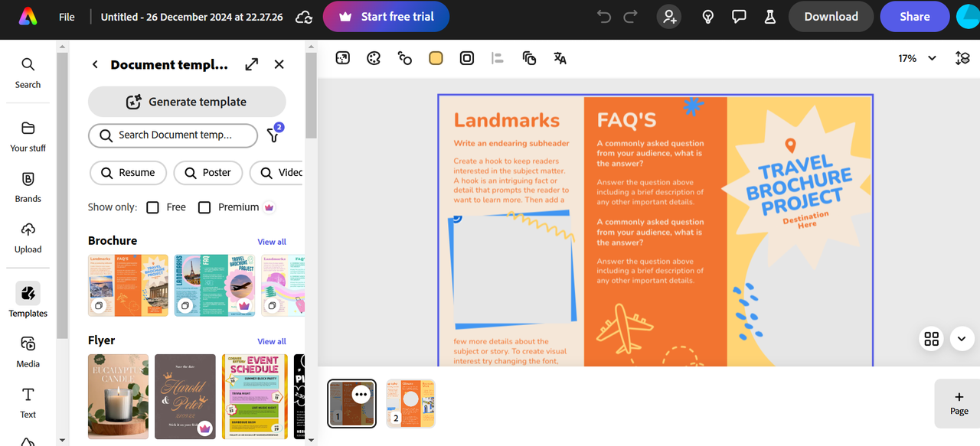Open the File menu
980x446 pixels.
67,16
